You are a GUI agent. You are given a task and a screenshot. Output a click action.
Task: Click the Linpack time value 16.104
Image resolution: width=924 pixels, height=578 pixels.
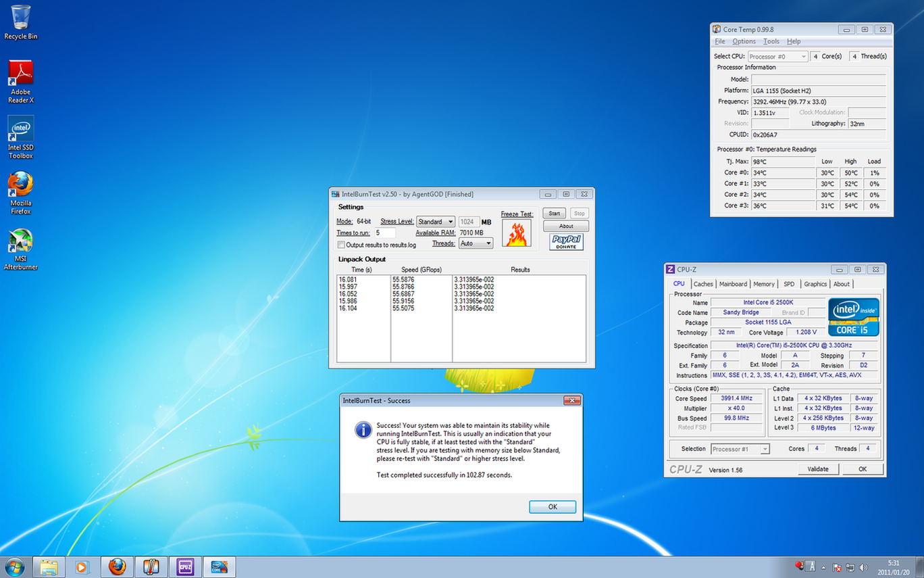point(347,308)
